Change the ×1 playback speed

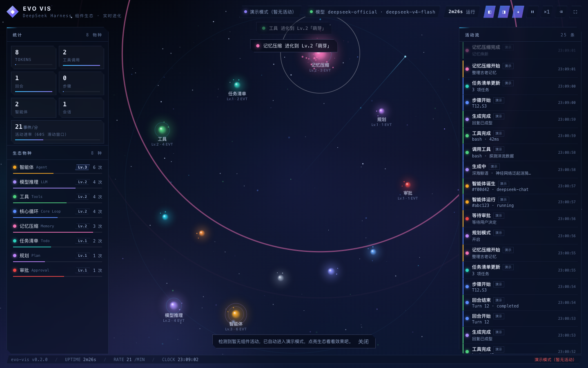pos(547,12)
